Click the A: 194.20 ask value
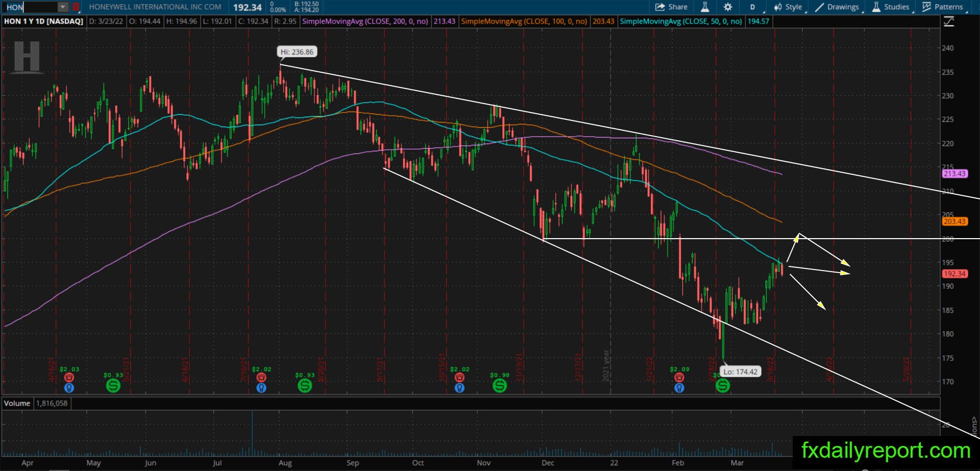 coord(307,10)
